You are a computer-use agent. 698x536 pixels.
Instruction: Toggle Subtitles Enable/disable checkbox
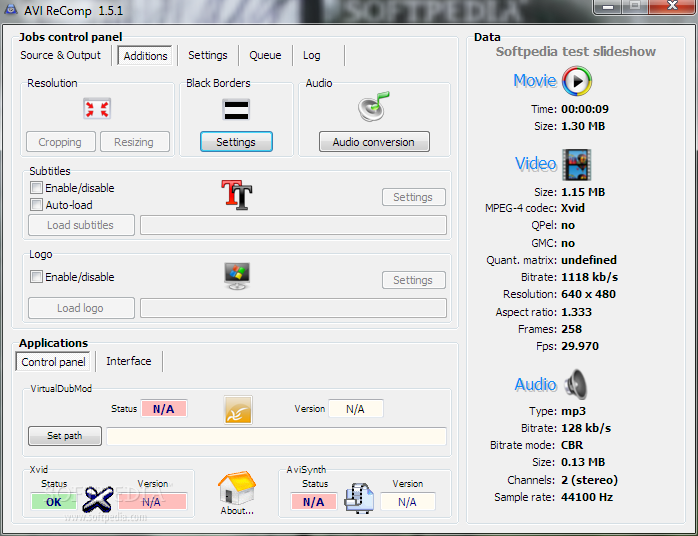coord(36,187)
